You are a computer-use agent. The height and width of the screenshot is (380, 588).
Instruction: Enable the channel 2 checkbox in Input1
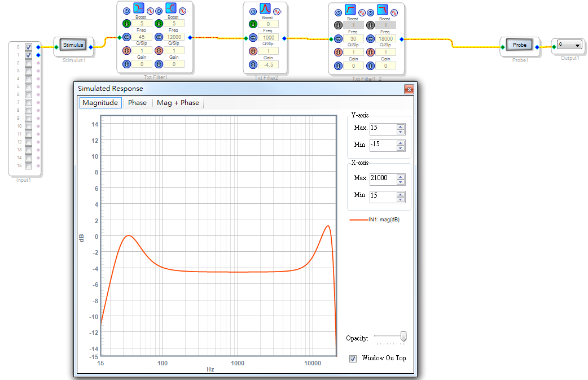pos(29,63)
